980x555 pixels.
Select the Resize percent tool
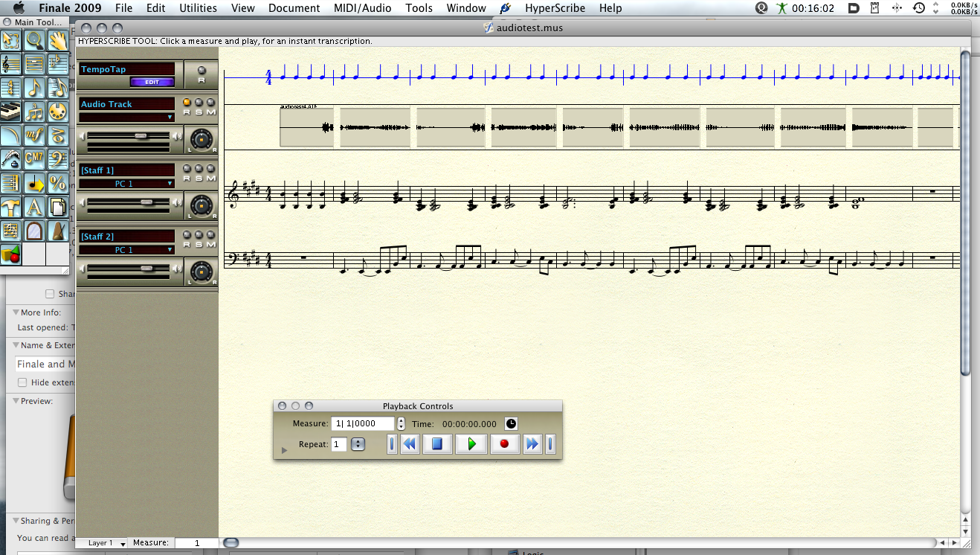(x=58, y=183)
